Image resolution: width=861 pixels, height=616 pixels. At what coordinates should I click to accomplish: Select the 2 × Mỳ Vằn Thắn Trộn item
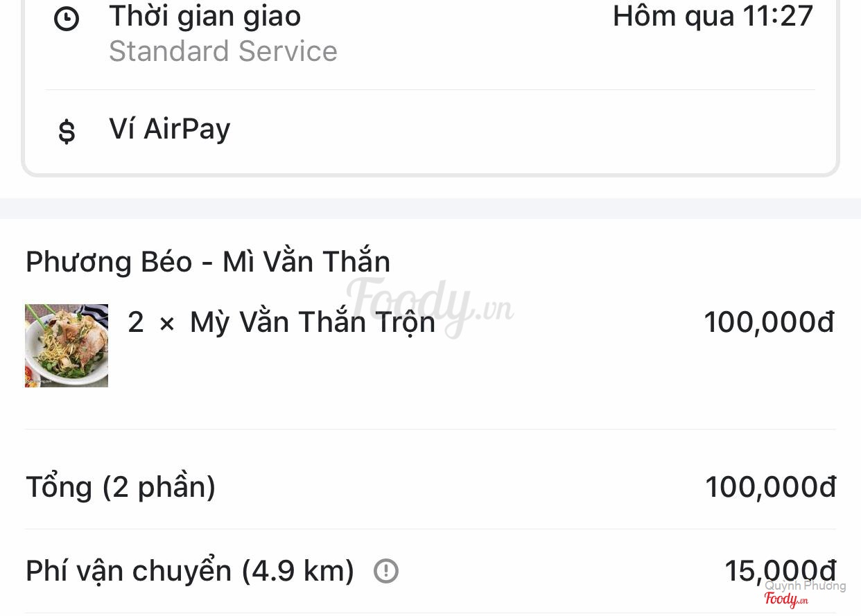pos(312,322)
